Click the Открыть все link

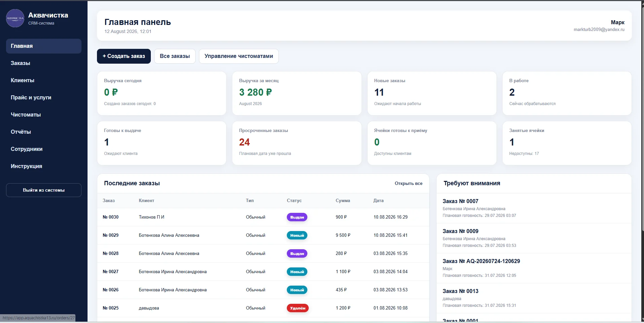[408, 184]
